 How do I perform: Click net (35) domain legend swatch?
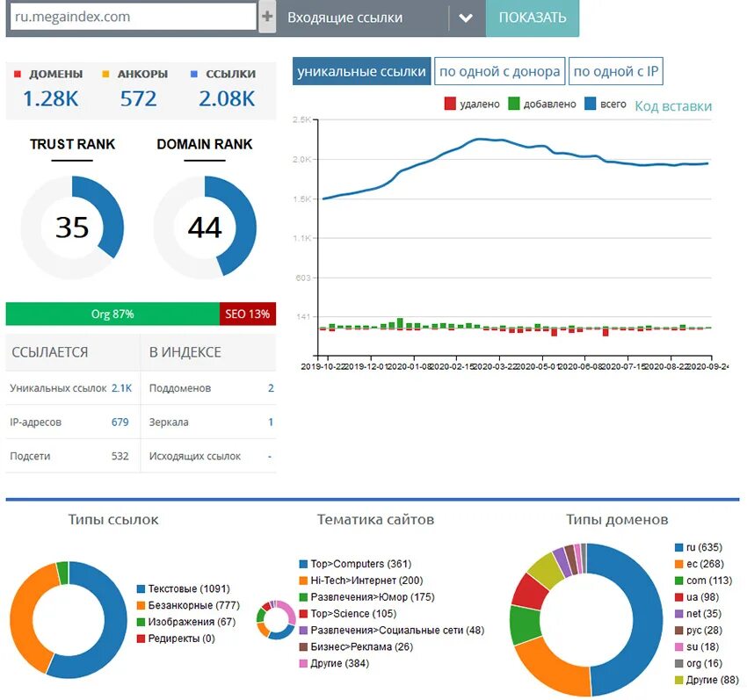coord(678,614)
